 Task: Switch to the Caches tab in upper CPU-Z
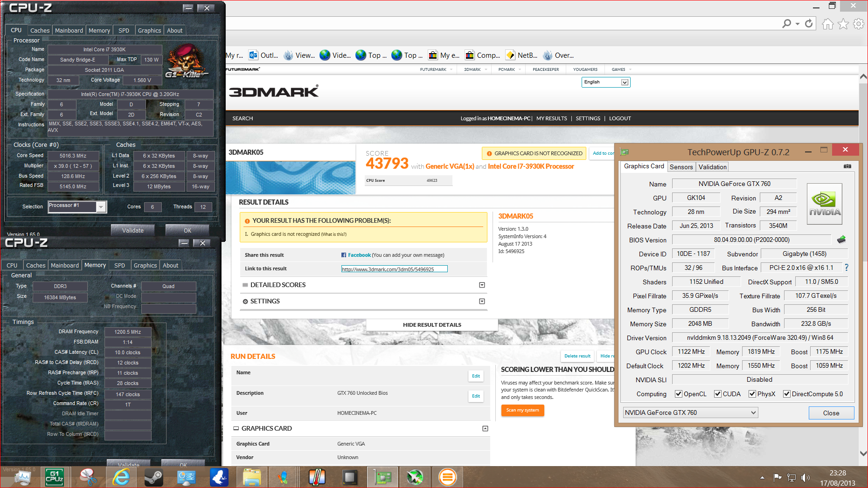click(x=40, y=30)
